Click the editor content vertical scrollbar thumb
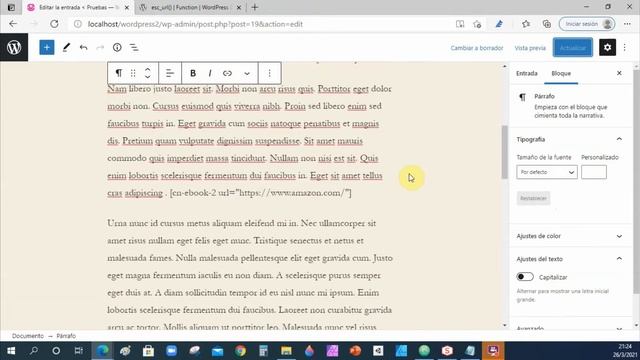 pos(505,152)
